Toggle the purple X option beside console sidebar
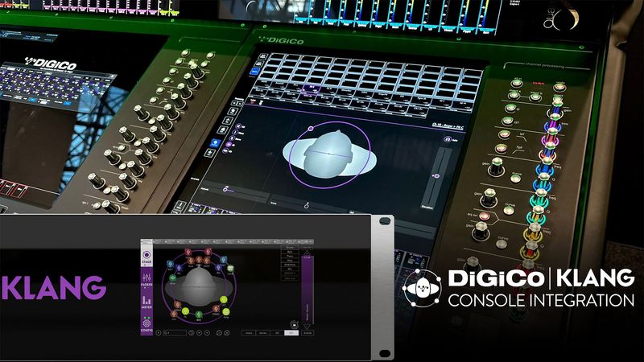This screenshot has width=644, height=362. click(x=238, y=126)
